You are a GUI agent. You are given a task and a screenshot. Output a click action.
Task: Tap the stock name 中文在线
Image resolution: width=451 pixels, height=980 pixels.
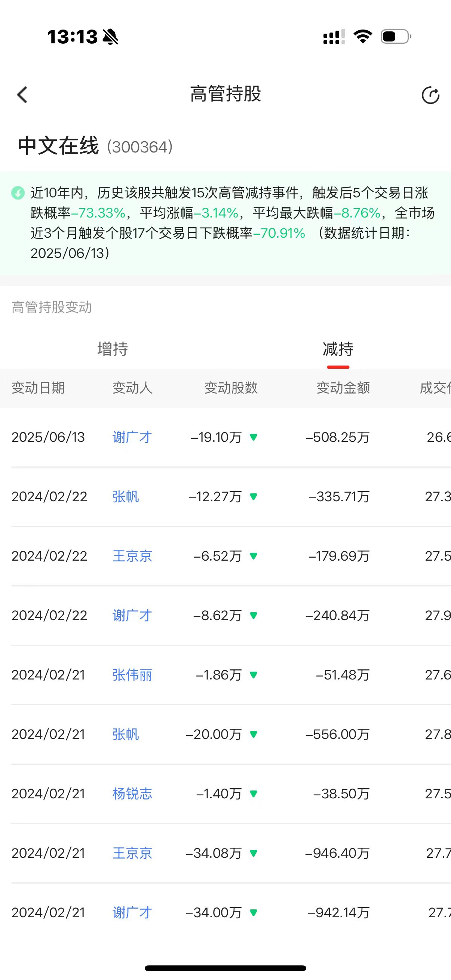tap(58, 146)
